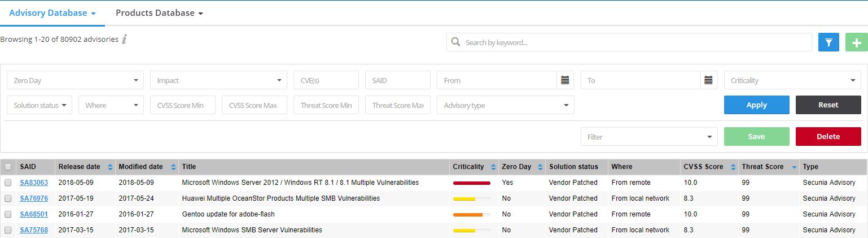This screenshot has width=868, height=238.
Task: Open the Products Database tab menu
Action: (x=159, y=13)
